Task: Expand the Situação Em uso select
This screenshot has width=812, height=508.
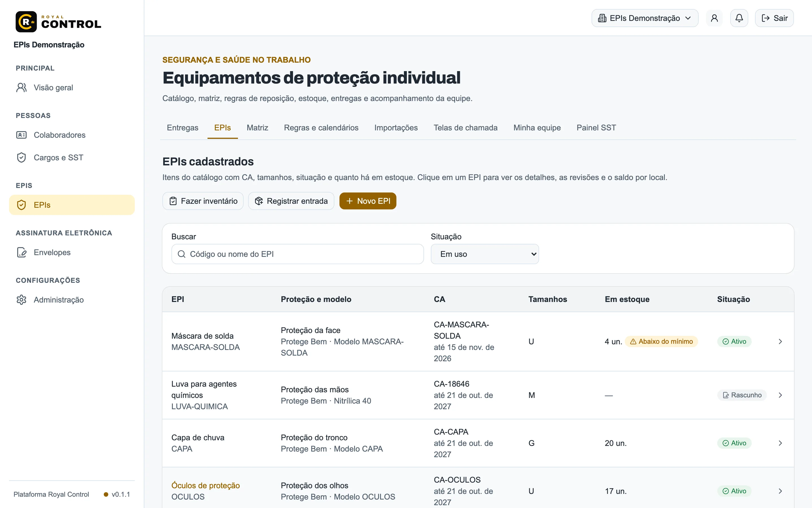Action: tap(484, 254)
